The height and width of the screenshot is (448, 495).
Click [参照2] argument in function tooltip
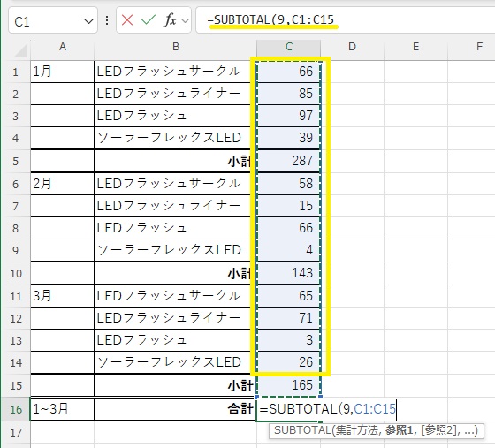pos(440,430)
